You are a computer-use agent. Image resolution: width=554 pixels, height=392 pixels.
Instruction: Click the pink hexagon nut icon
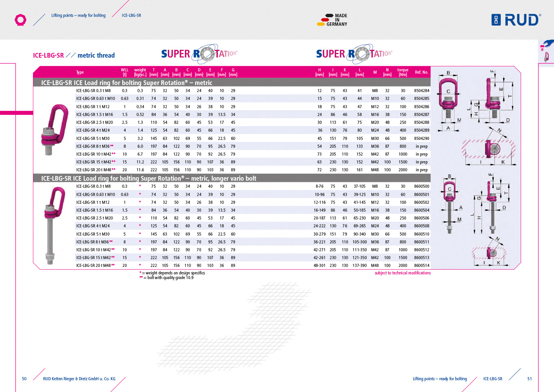tap(20, 20)
